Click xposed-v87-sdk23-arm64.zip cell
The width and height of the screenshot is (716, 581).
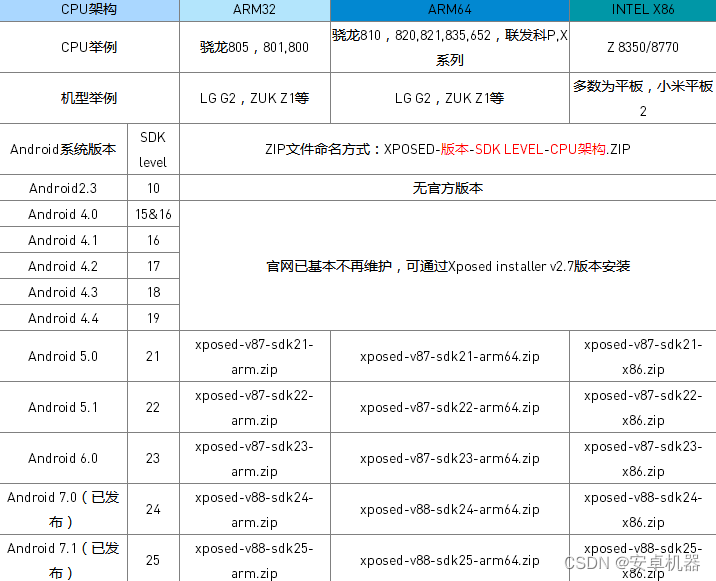point(450,458)
